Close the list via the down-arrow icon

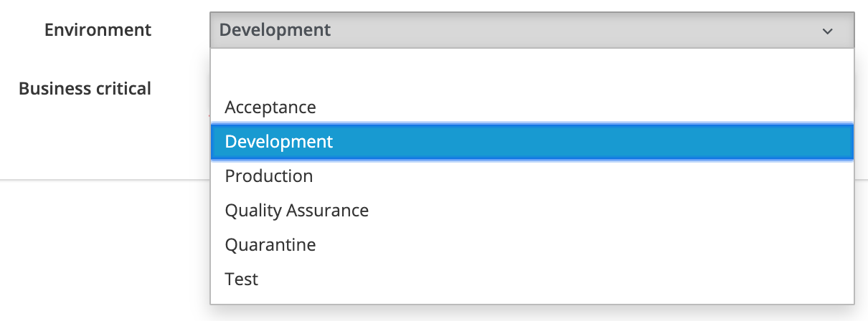[x=827, y=31]
